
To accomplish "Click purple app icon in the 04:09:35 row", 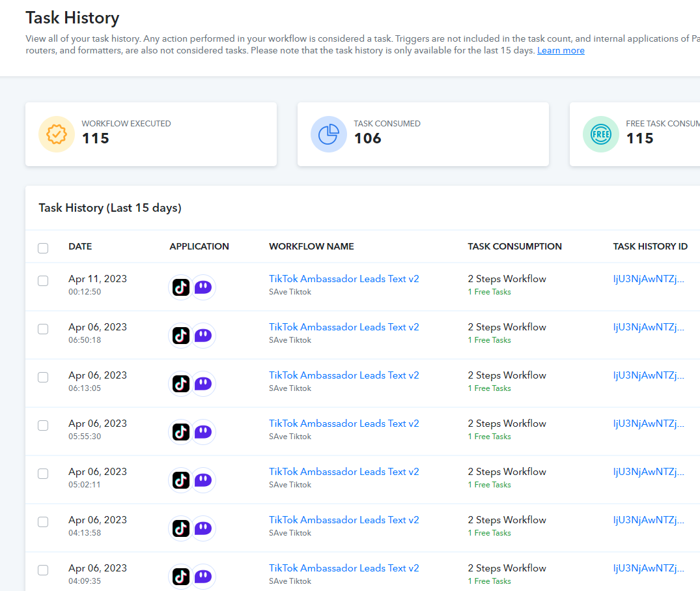I will pyautogui.click(x=203, y=577).
